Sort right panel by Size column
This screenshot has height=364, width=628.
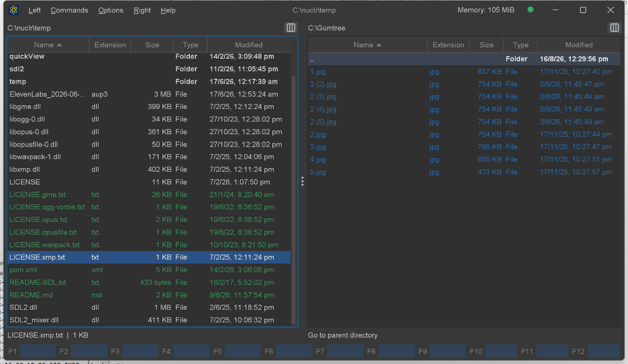tap(486, 45)
